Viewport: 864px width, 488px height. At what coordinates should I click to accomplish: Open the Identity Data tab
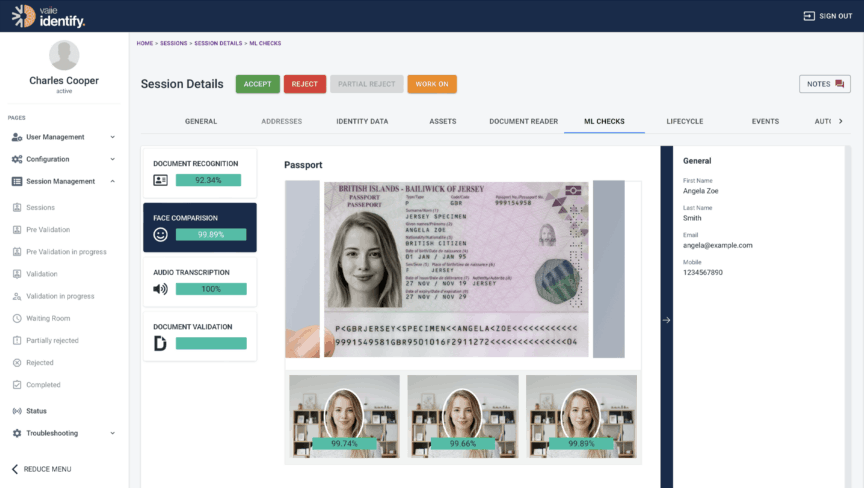(362, 121)
